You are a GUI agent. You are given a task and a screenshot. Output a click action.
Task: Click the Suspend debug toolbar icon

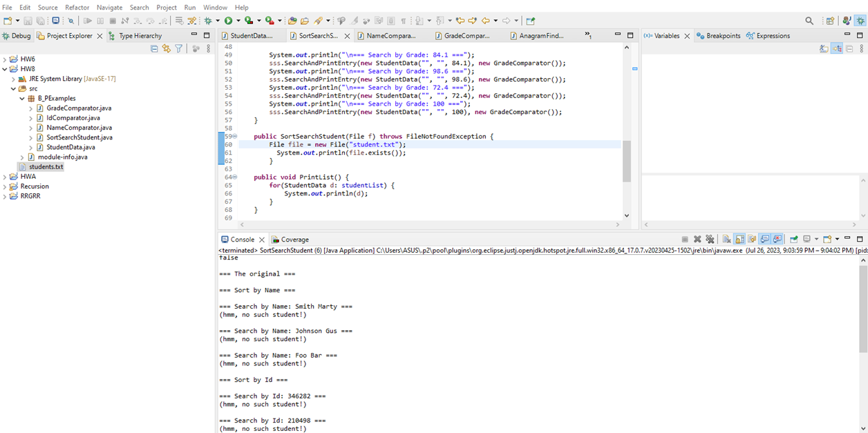(x=100, y=21)
